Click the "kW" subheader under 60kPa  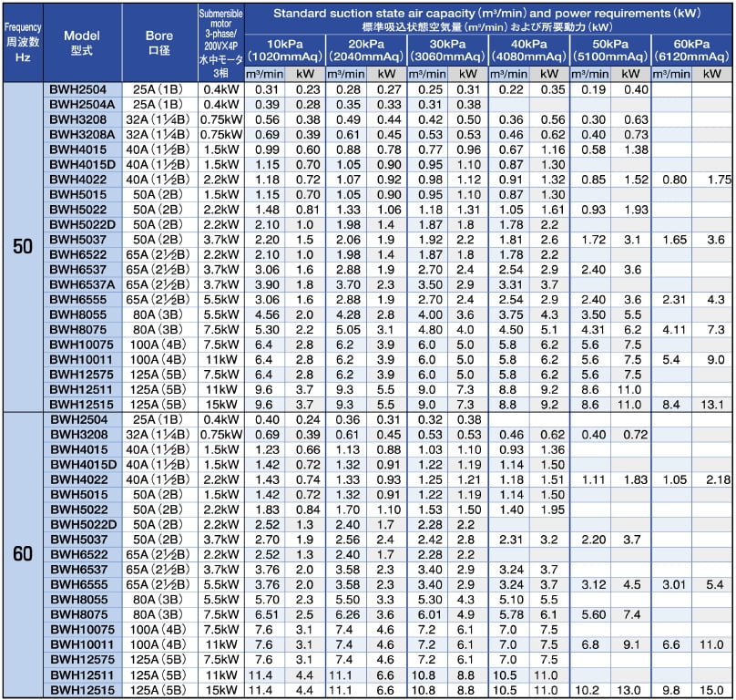712,74
